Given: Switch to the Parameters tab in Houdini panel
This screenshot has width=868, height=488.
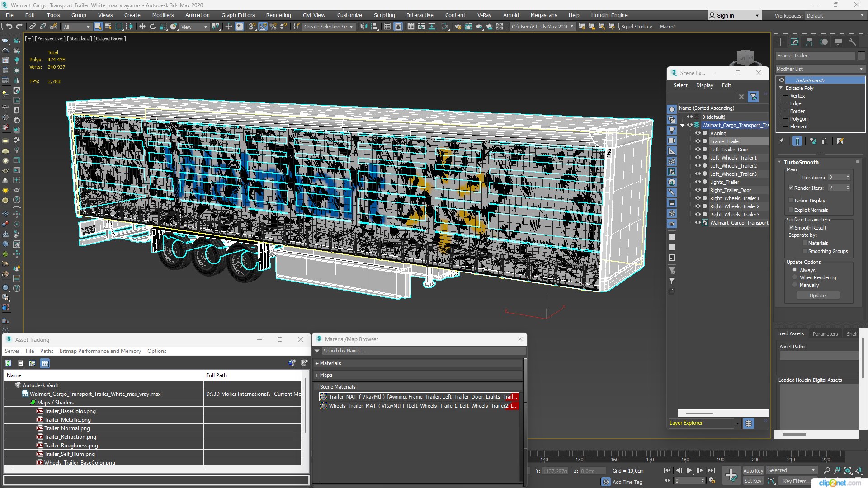Looking at the screenshot, I should [825, 334].
